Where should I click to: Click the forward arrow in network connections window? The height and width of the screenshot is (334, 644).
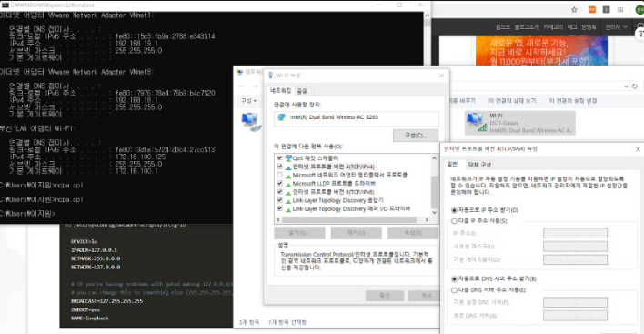255,86
